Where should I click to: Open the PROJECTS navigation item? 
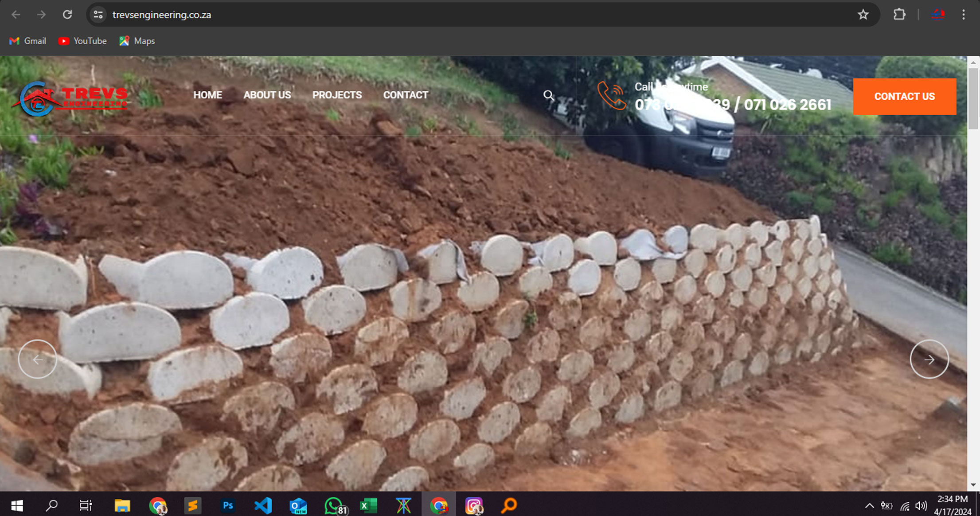[337, 95]
